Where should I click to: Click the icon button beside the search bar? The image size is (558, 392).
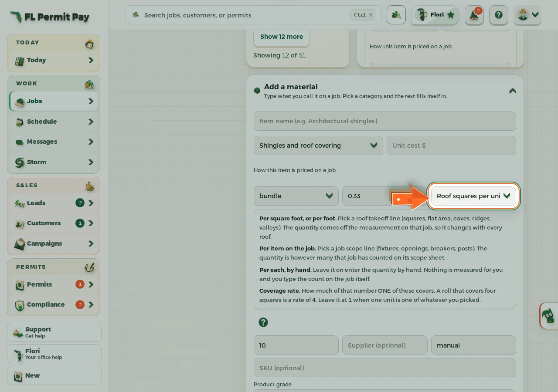point(396,15)
